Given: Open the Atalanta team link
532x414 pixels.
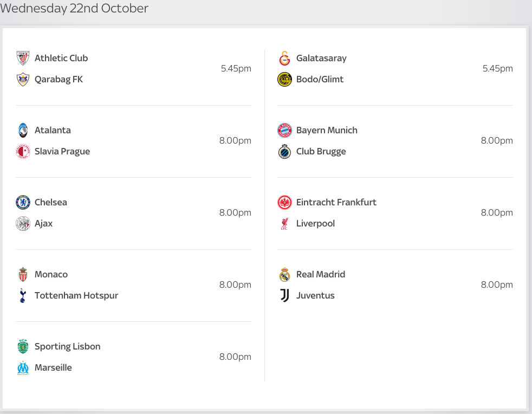Looking at the screenshot, I should [x=53, y=130].
